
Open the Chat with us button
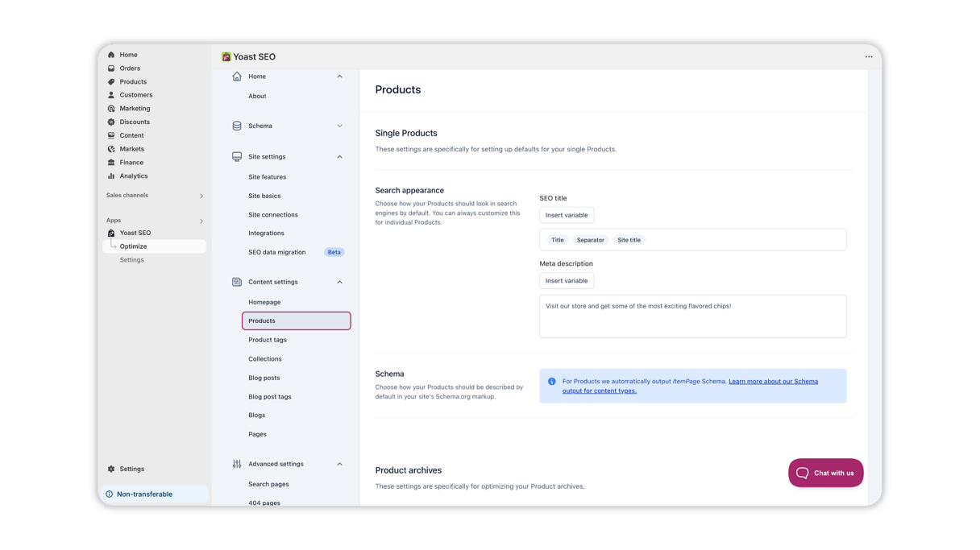click(x=825, y=473)
